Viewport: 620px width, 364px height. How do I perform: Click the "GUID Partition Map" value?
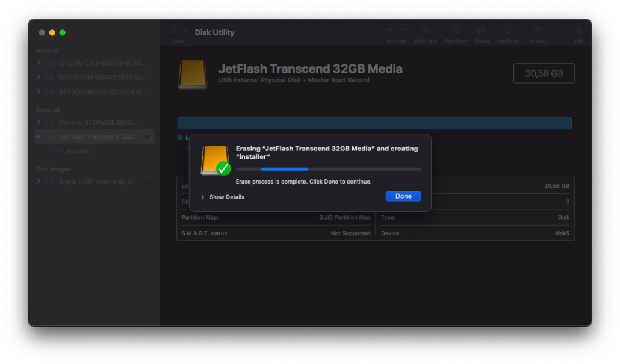point(345,217)
